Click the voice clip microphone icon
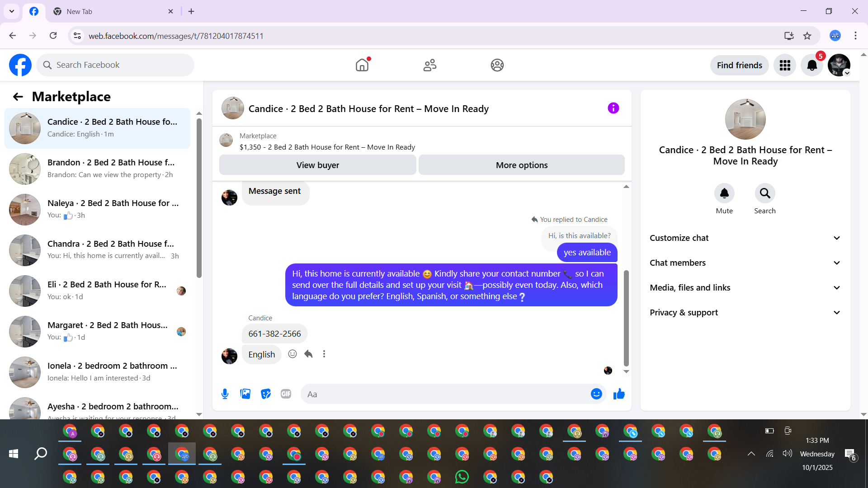This screenshot has height=488, width=868. click(x=225, y=394)
